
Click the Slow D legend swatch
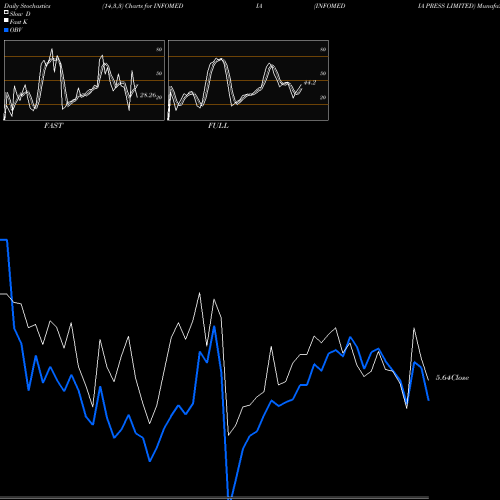coord(6,12)
